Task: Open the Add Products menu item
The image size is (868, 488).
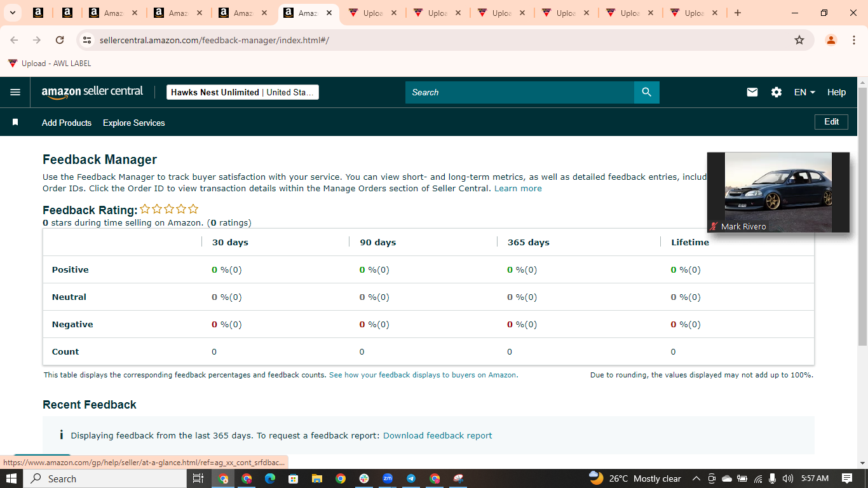Action: click(67, 123)
